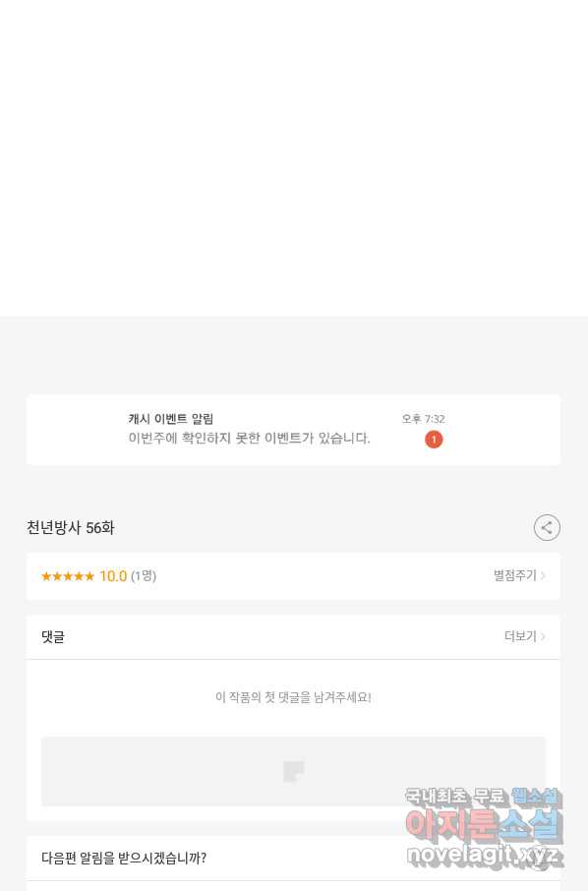The height and width of the screenshot is (891, 588).
Task: Click the 다음편 알림을 받으시겠습니까 row
Action: coord(293,858)
